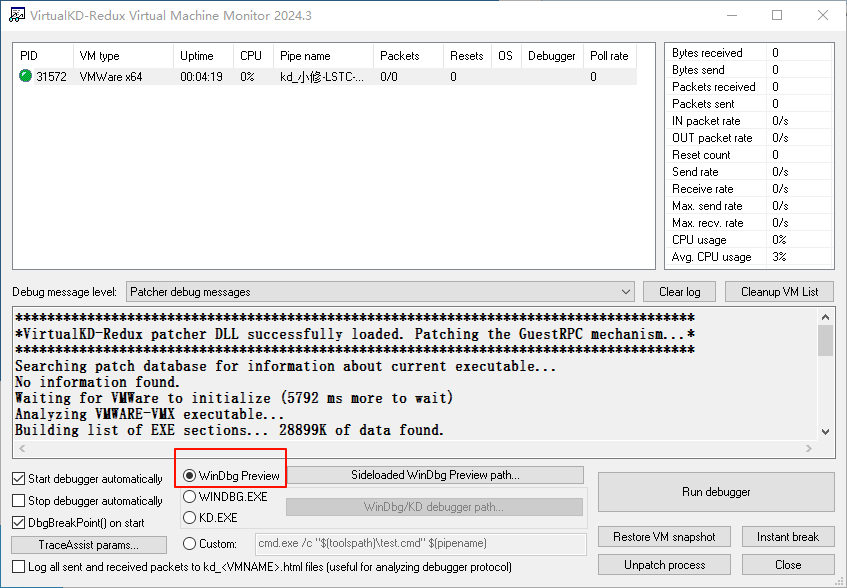Sort VM list by VM type column

(x=123, y=56)
